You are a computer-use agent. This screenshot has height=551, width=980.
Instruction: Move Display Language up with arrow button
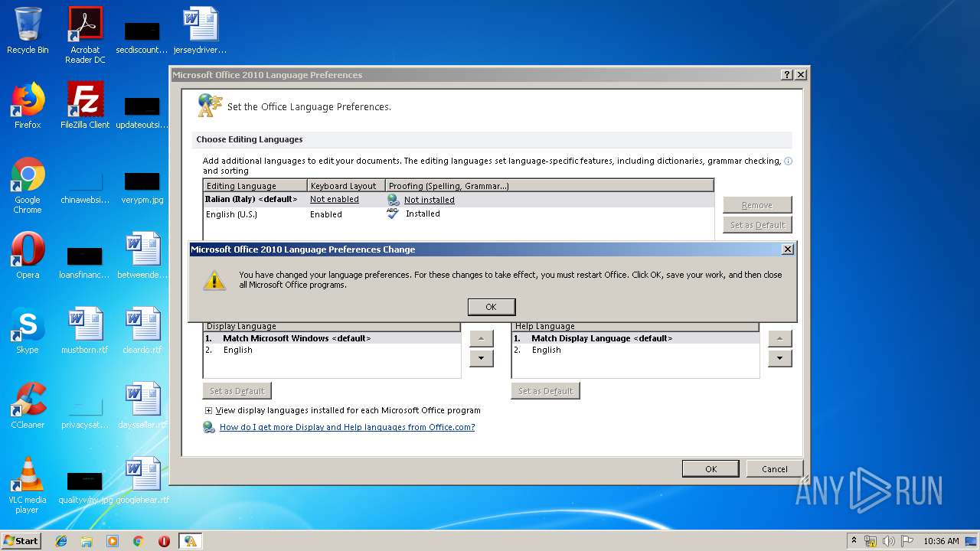pos(481,338)
